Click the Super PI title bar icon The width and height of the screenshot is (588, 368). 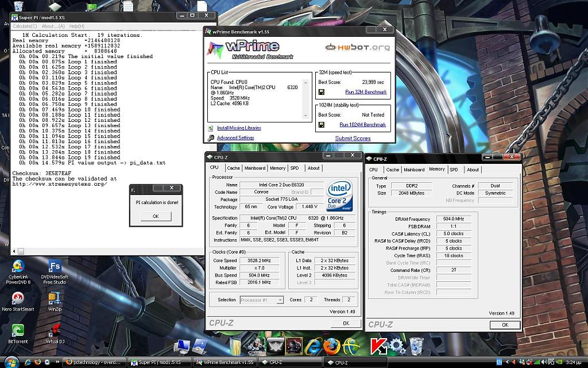click(14, 17)
